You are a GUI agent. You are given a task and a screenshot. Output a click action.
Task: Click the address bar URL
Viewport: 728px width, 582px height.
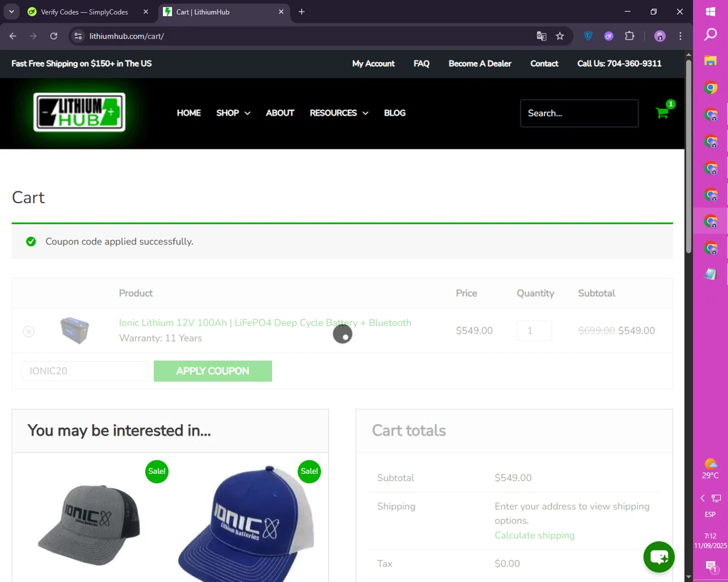click(x=127, y=36)
